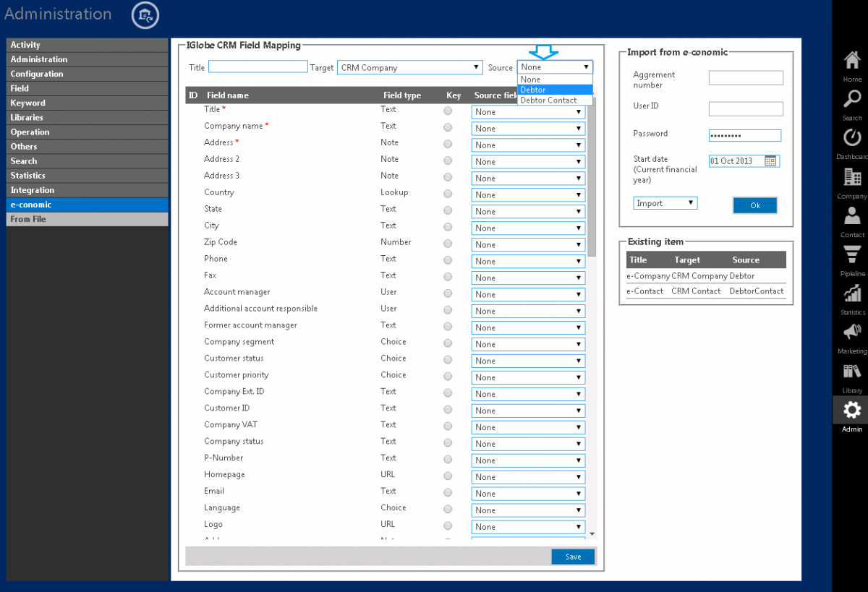Select the e-conomic menu item

(88, 205)
